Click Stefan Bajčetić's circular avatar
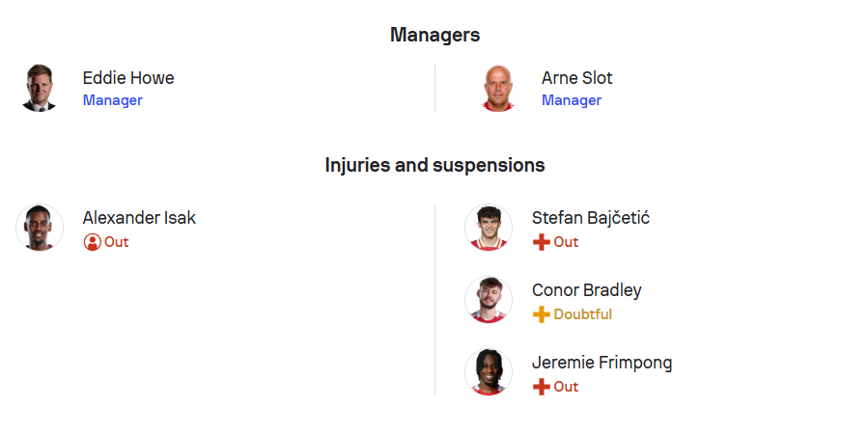Screen dimensions: 868x434 point(489,228)
